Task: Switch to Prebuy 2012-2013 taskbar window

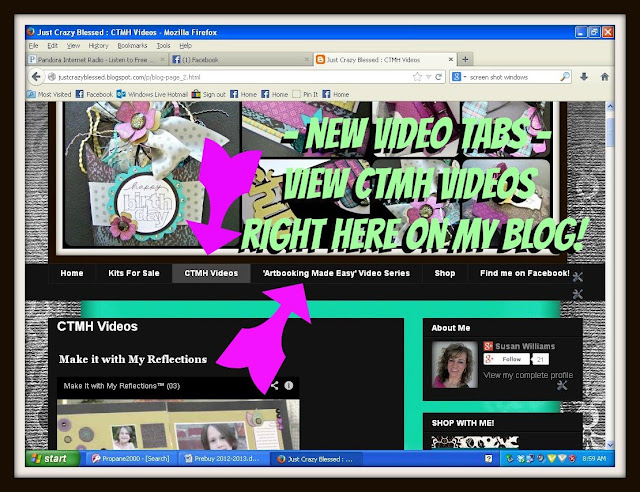Action: [223, 459]
